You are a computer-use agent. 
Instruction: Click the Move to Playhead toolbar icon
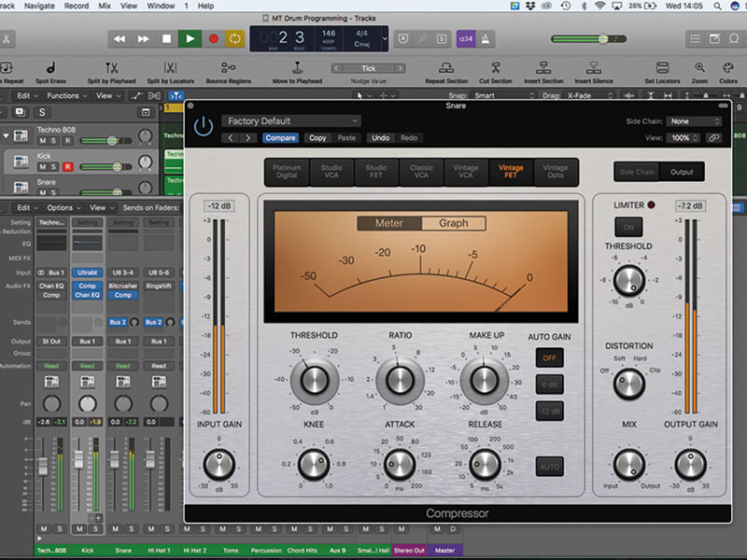tap(295, 65)
